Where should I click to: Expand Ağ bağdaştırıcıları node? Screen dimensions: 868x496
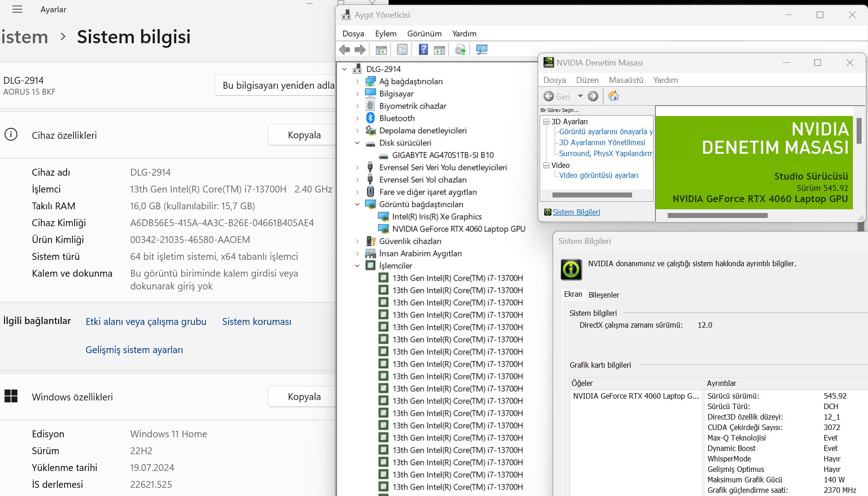[x=357, y=81]
